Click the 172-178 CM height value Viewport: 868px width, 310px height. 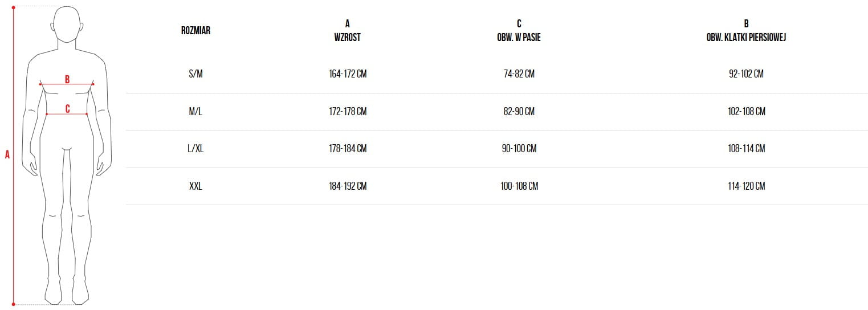[348, 112]
